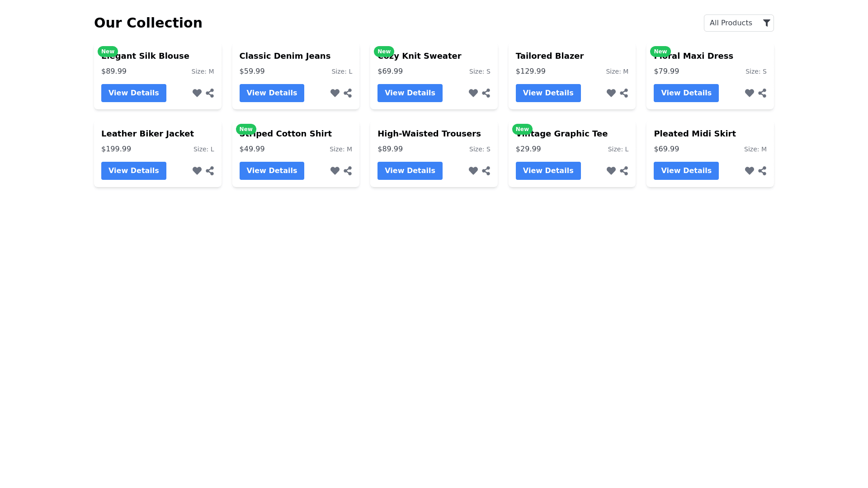The image size is (868, 488).
Task: Open the All Products filter dropdown
Action: 731,23
